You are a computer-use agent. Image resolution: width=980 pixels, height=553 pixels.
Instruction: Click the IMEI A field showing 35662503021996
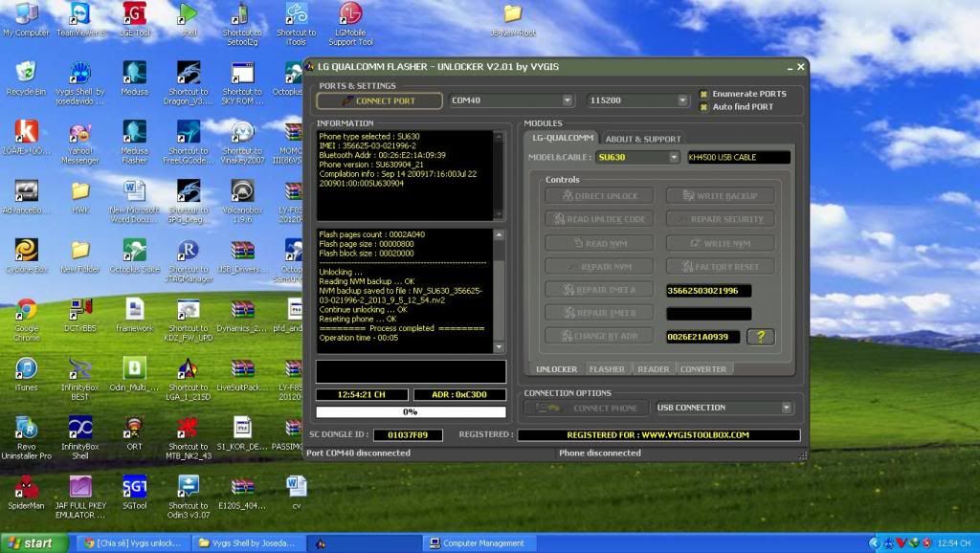pyautogui.click(x=709, y=291)
